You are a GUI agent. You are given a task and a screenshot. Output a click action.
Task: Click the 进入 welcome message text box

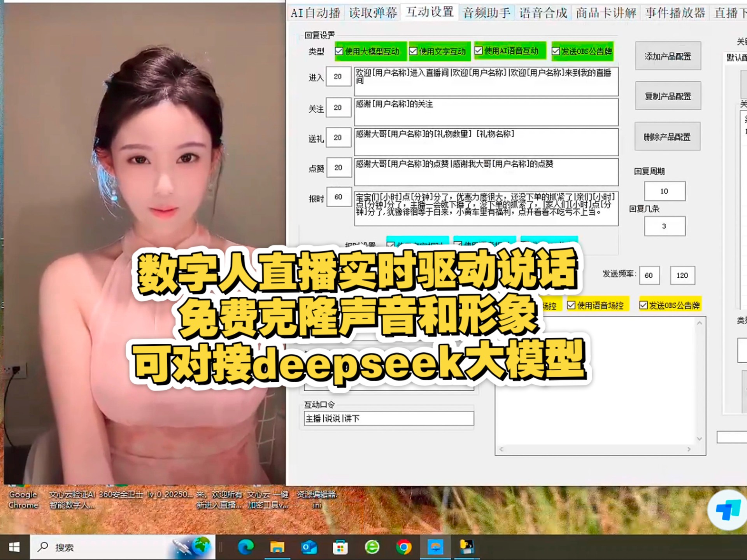[486, 82]
